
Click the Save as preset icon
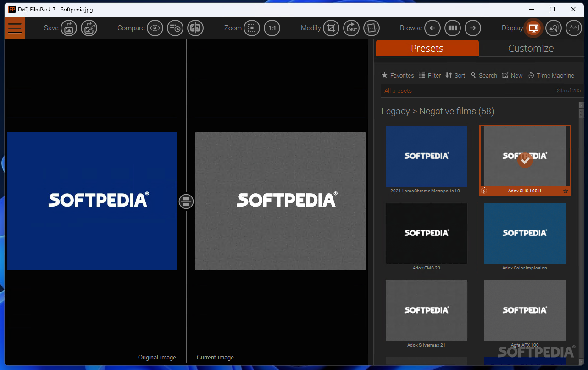pyautogui.click(x=89, y=28)
